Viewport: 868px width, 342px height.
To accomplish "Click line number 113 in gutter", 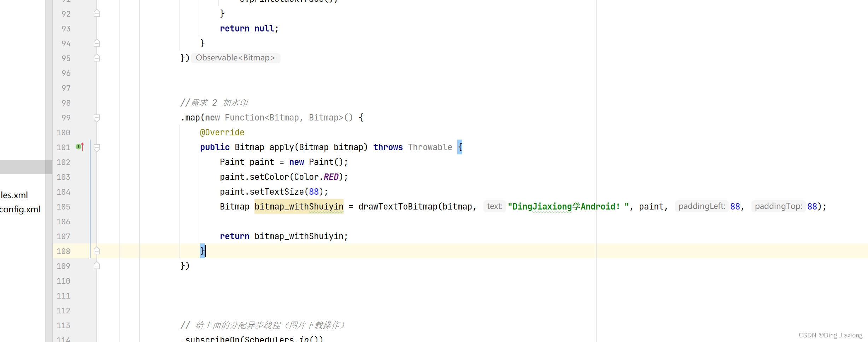I will [64, 325].
